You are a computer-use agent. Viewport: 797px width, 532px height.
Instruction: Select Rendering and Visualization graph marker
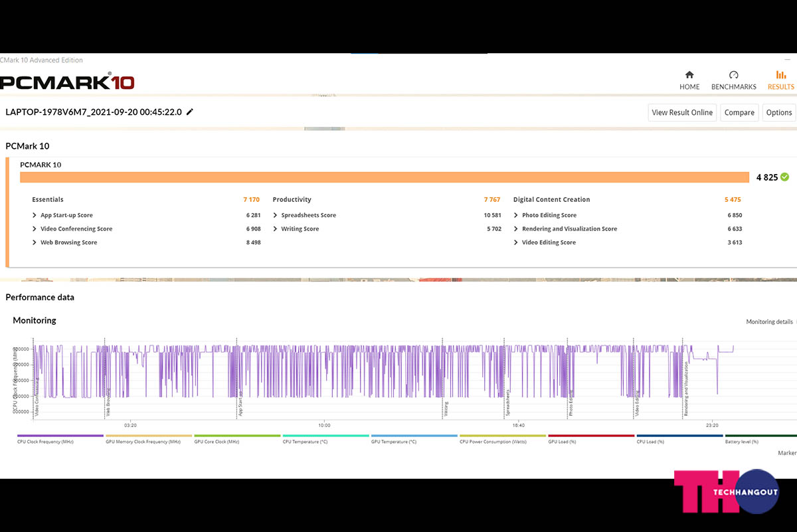[x=686, y=389]
